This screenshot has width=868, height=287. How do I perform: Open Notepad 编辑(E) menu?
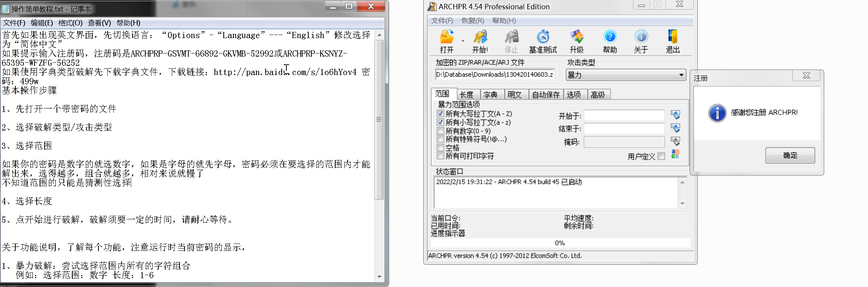pyautogui.click(x=42, y=23)
